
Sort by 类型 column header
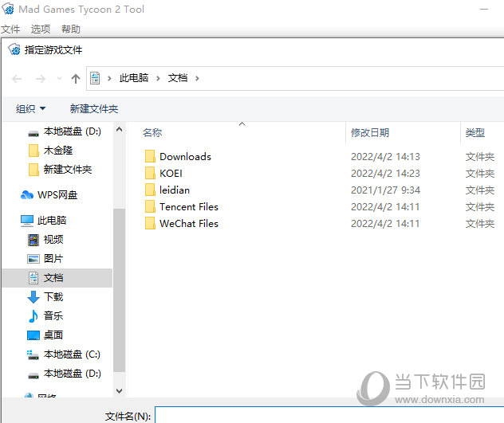click(475, 133)
